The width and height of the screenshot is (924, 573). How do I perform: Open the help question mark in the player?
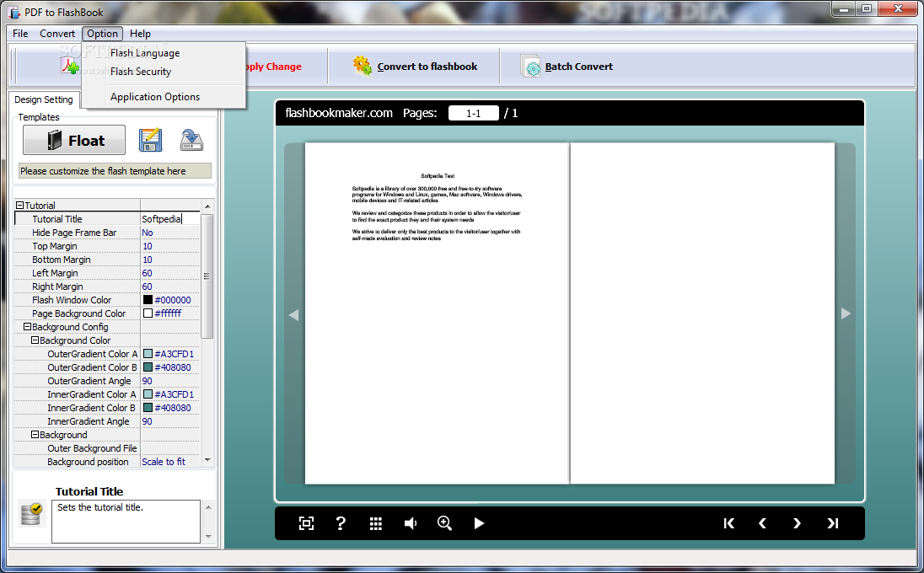(341, 523)
